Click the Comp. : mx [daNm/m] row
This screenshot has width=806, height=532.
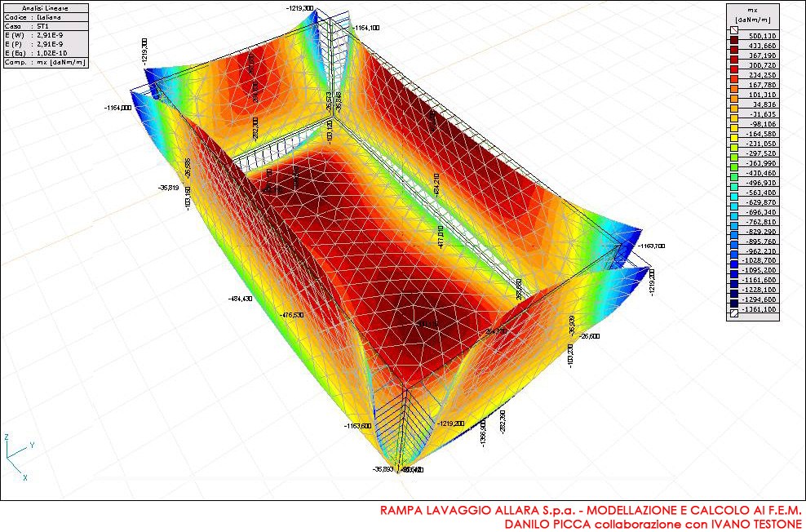[x=45, y=62]
